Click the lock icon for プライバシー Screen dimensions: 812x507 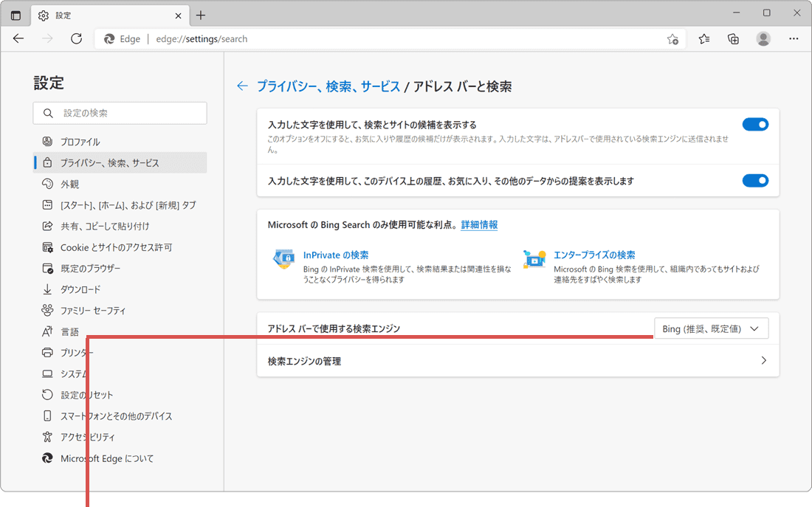[x=47, y=162]
